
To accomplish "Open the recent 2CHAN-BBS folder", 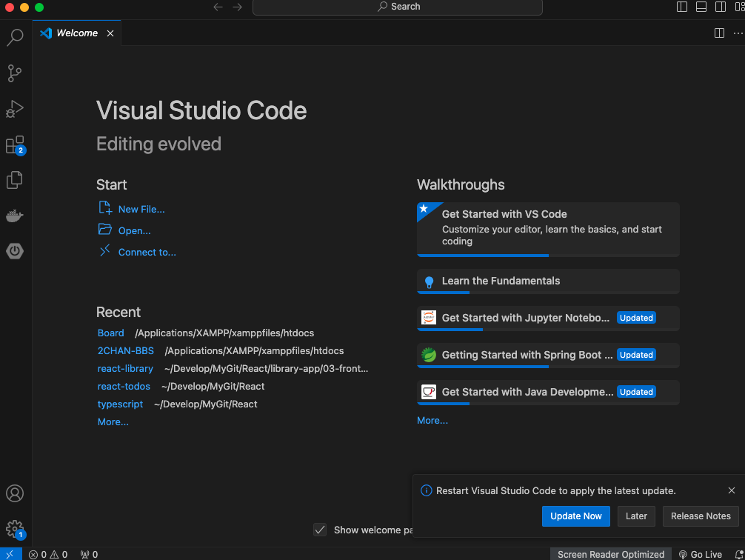I will [125, 351].
